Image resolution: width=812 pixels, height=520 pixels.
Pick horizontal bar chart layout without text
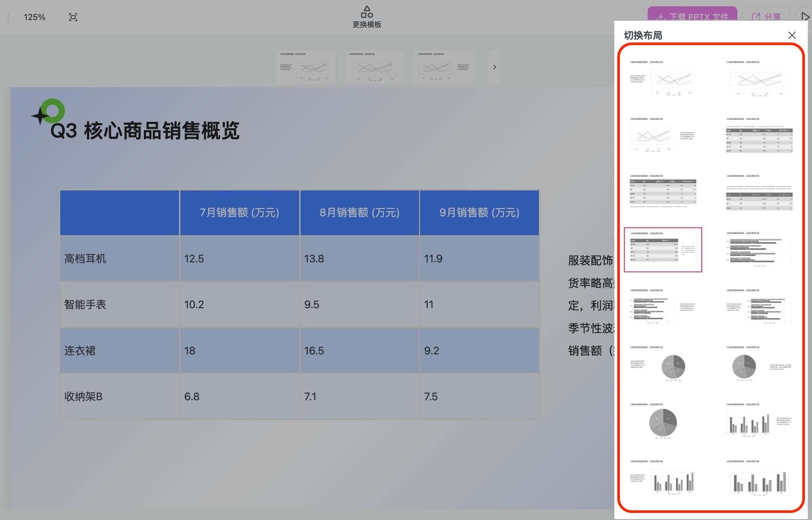[x=759, y=250]
